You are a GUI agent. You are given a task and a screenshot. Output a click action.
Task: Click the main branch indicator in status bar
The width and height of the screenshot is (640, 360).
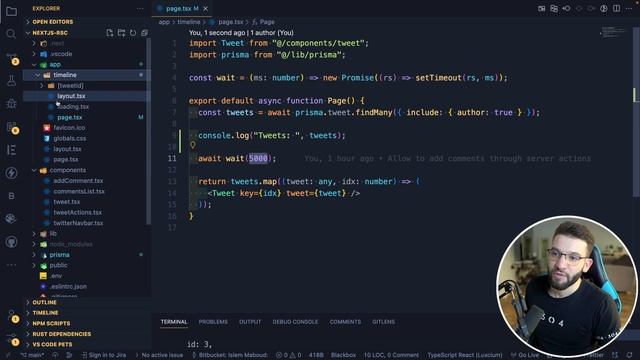pos(33,355)
